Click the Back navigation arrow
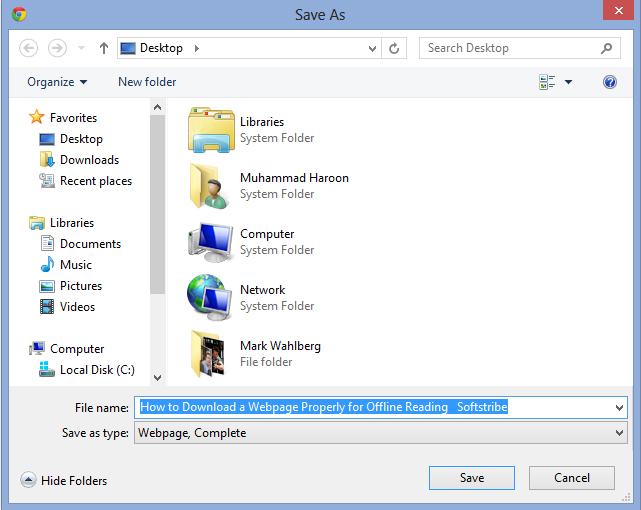Viewport: 641px width, 510px height. [29, 48]
